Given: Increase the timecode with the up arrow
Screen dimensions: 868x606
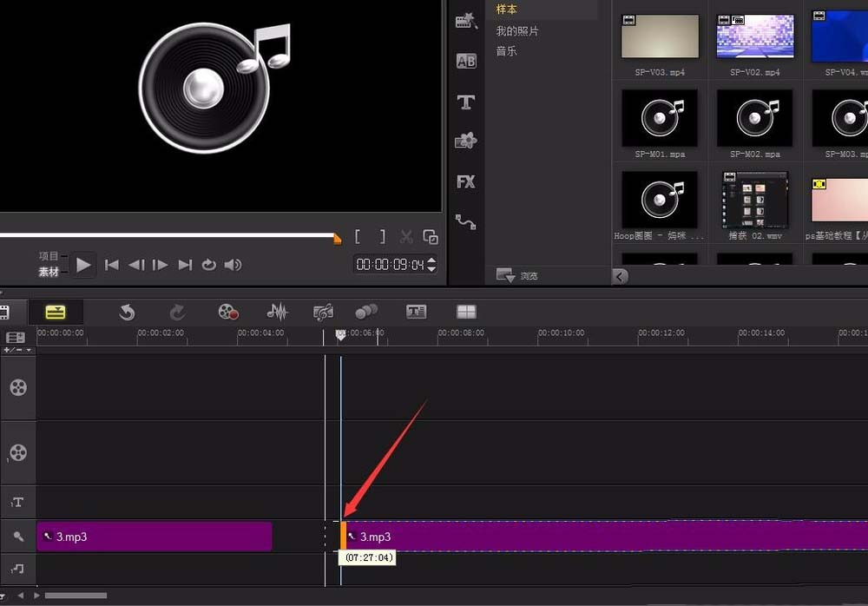Looking at the screenshot, I should click(431, 260).
